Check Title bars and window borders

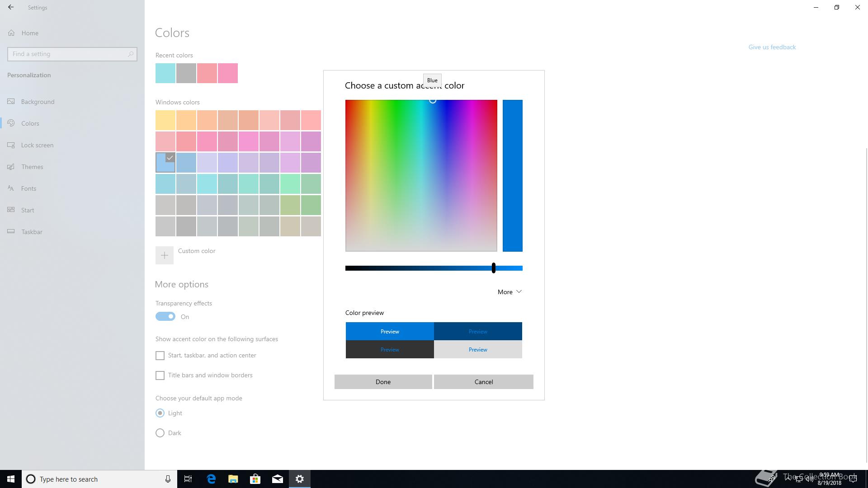tap(160, 375)
